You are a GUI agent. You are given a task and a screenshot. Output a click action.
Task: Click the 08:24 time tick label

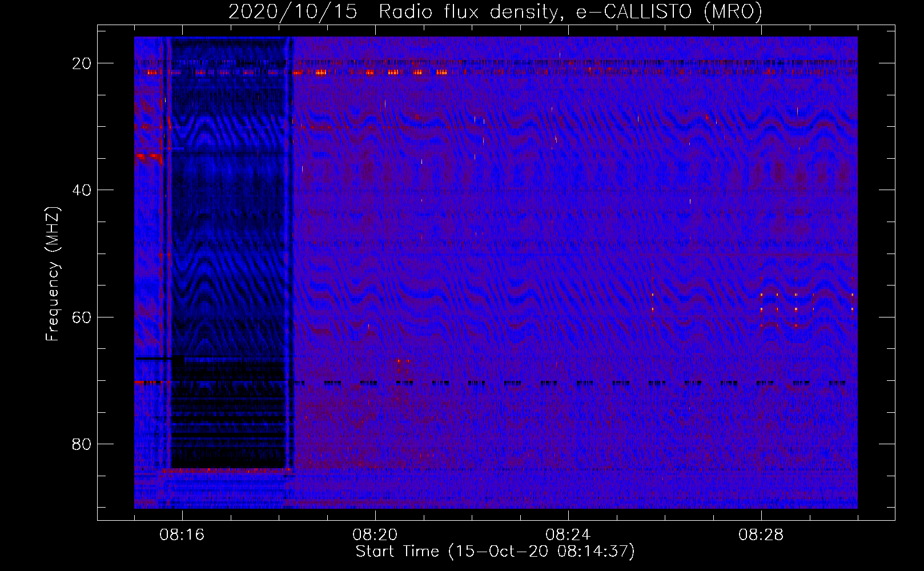click(x=568, y=535)
